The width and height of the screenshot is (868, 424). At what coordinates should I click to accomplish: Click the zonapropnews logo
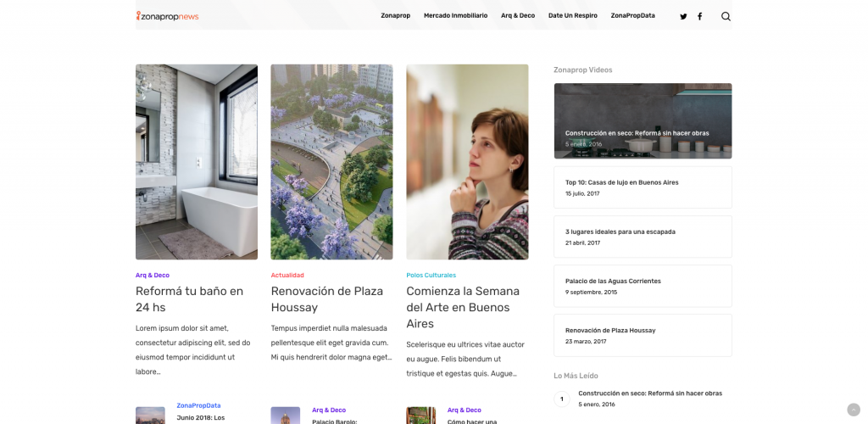(167, 16)
